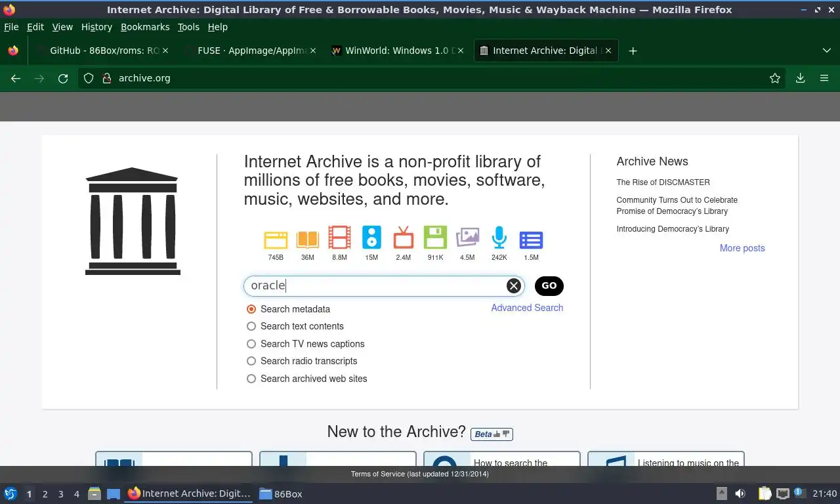Switch to the FUSE AppImage tab

click(x=249, y=51)
